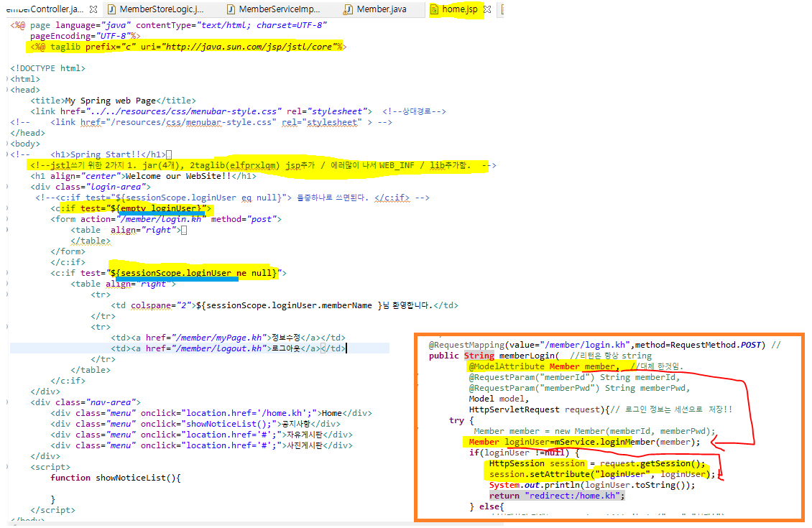
Task: Click the return "redirect:/home.kh" statement
Action: click(557, 496)
